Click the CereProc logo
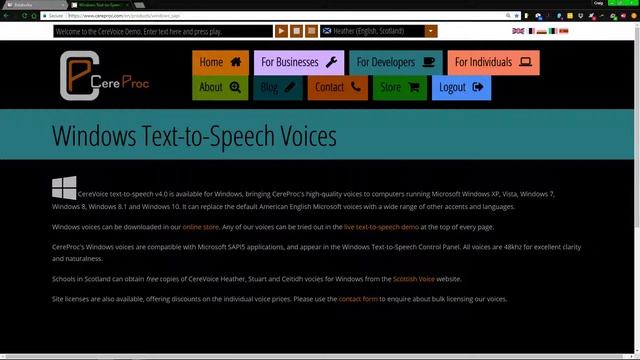This screenshot has height=360, width=640. tap(104, 76)
